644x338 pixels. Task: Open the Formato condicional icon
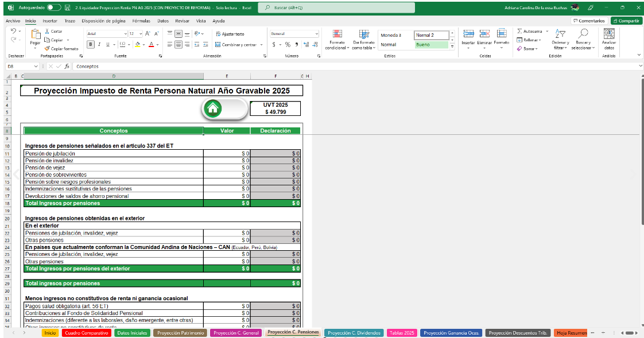coord(337,34)
